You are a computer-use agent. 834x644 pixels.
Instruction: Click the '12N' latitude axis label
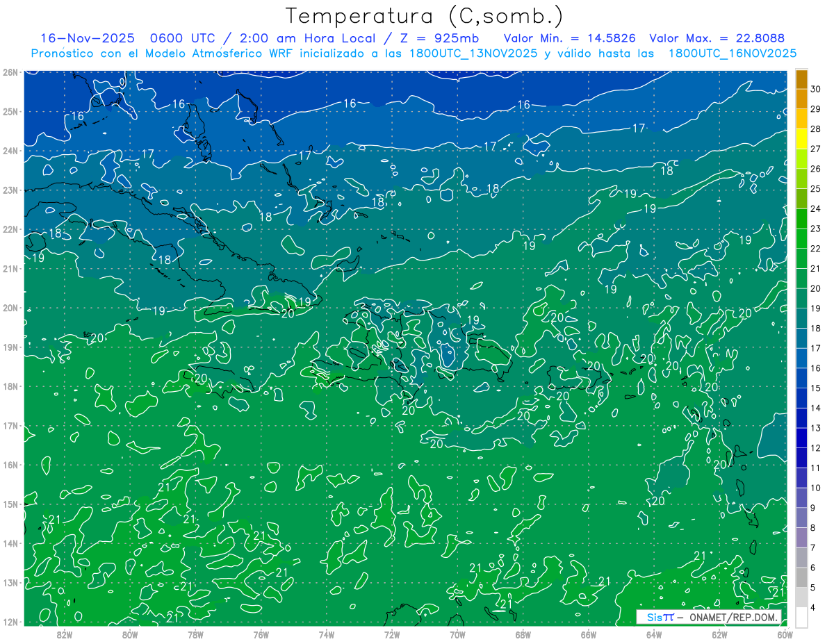pyautogui.click(x=10, y=622)
